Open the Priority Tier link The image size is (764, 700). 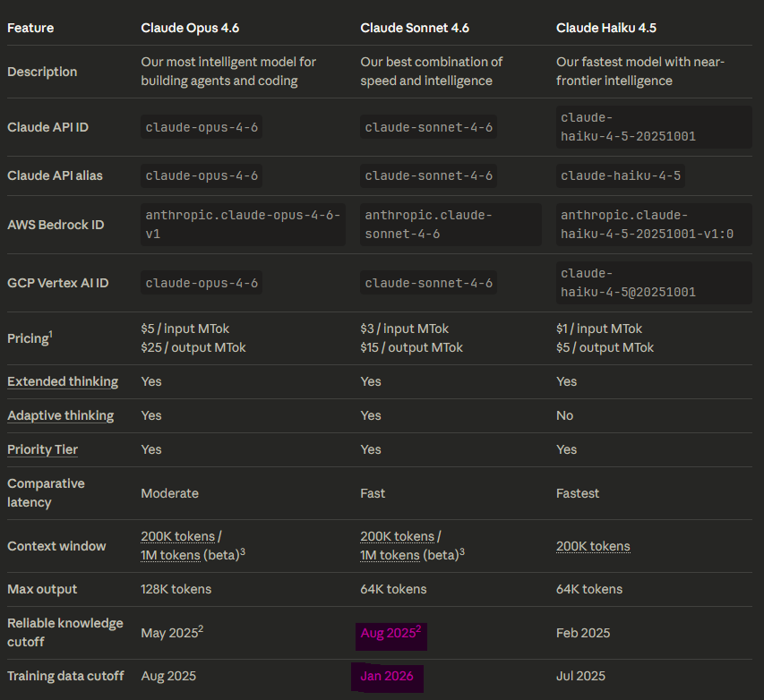[x=42, y=449]
